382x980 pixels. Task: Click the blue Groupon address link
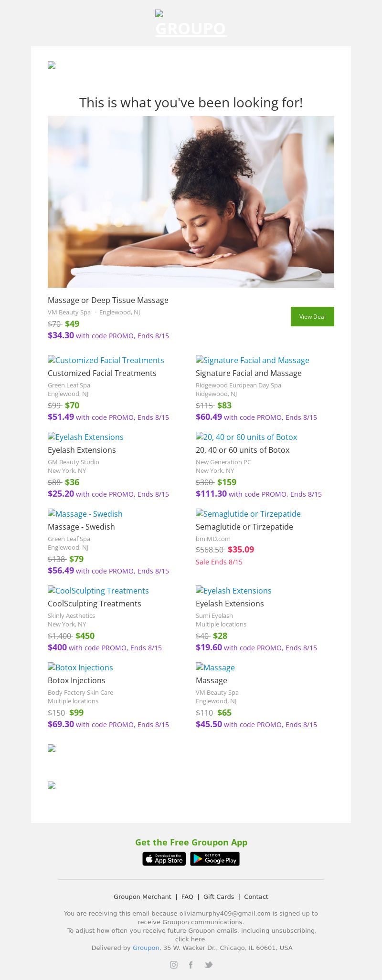coord(146,948)
